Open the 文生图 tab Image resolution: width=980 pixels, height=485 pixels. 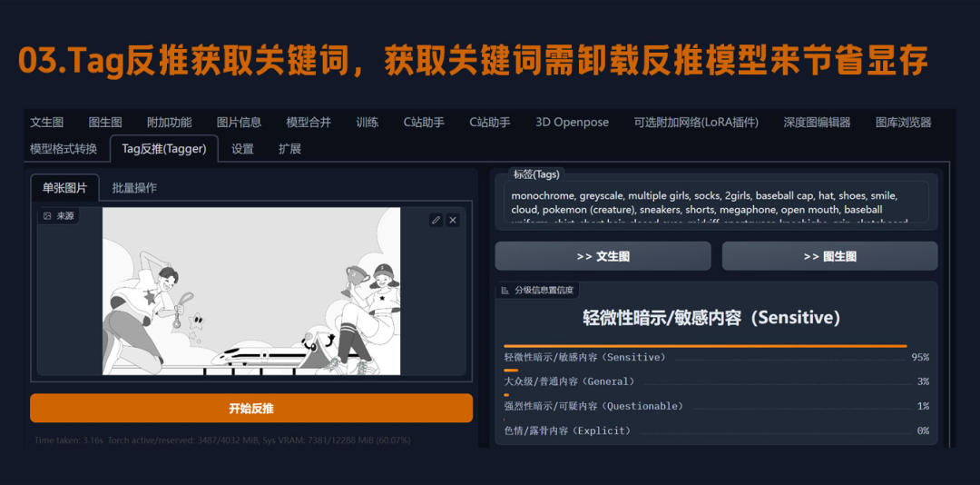tap(47, 122)
